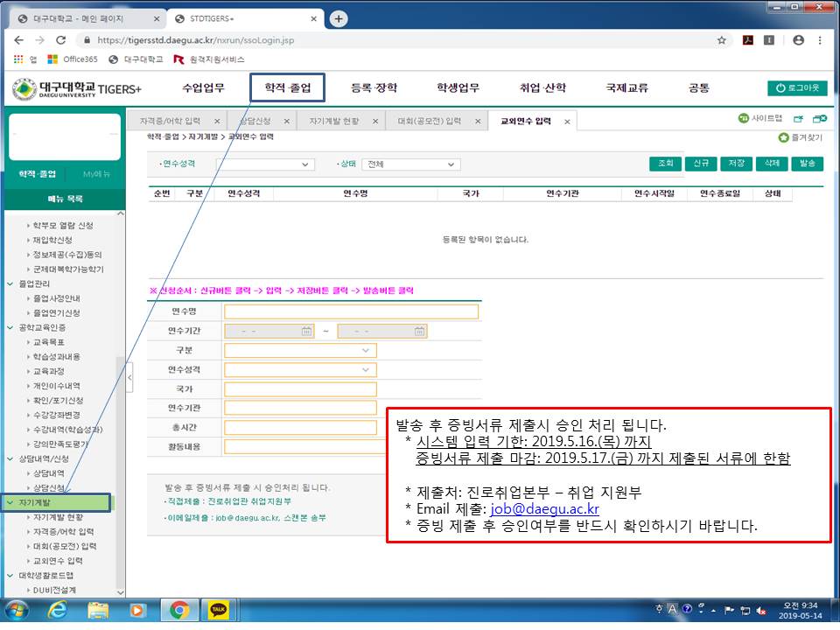This screenshot has height=630, width=840.
Task: Switch to the 자기계발 현황 tab
Action: (333, 122)
